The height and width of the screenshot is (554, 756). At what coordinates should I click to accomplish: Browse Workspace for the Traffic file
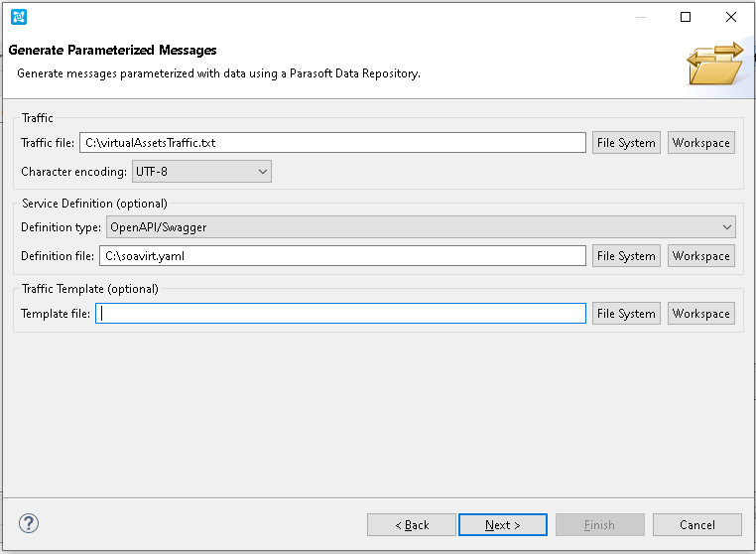click(x=700, y=143)
